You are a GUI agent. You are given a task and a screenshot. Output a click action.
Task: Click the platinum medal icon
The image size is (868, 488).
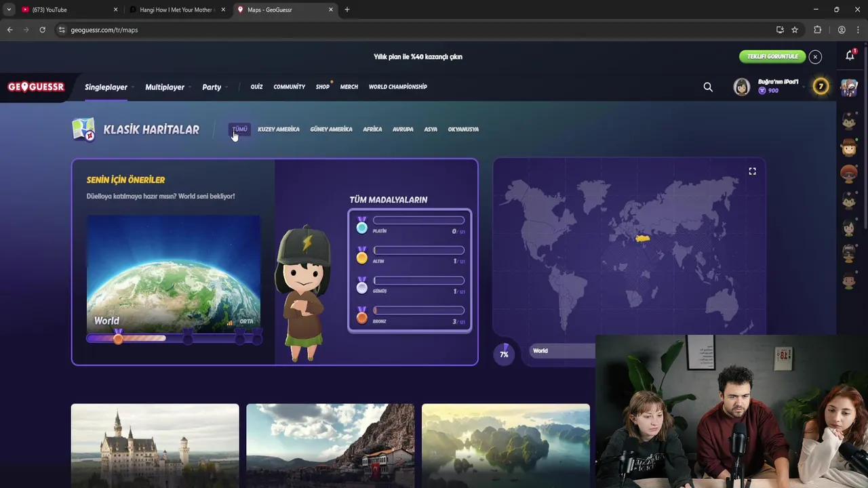(x=361, y=226)
